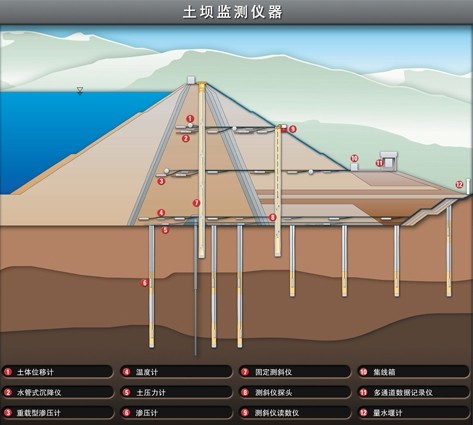Select red marker 9 at the inclinometer readout
Viewport: 473px width, 425px height.
tap(292, 129)
